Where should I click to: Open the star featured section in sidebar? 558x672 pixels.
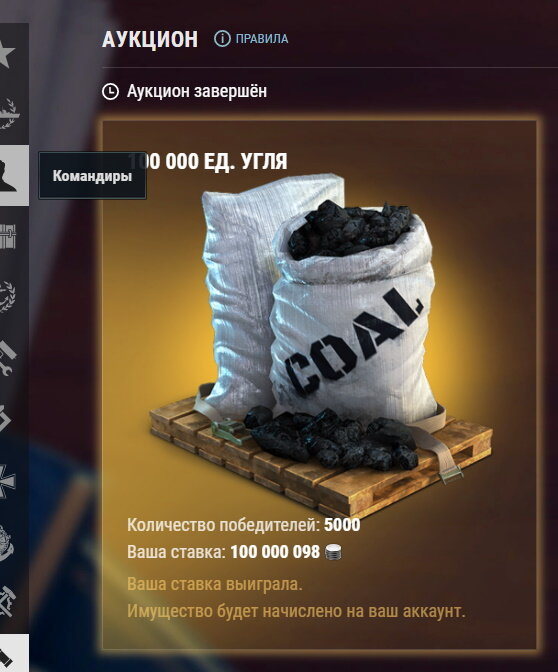coord(6,53)
